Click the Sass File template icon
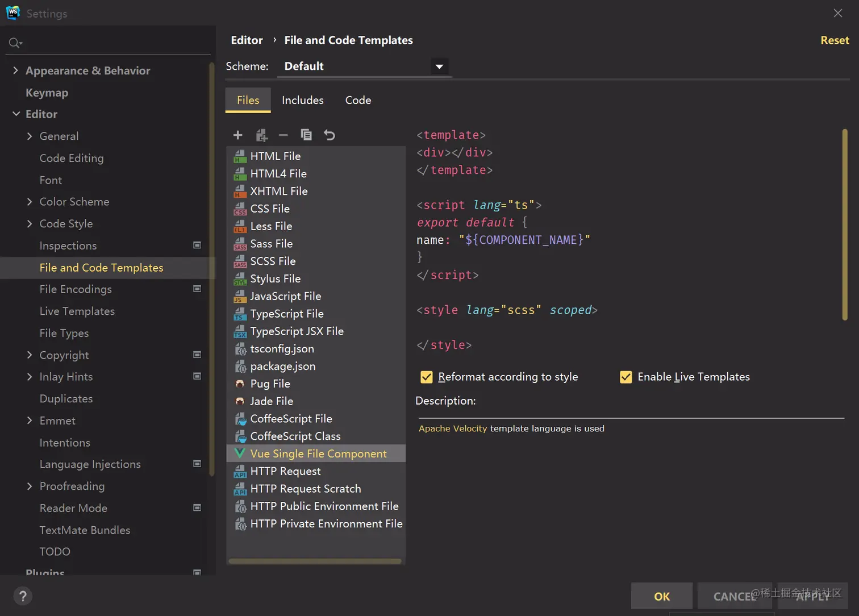This screenshot has width=859, height=616. pos(240,244)
